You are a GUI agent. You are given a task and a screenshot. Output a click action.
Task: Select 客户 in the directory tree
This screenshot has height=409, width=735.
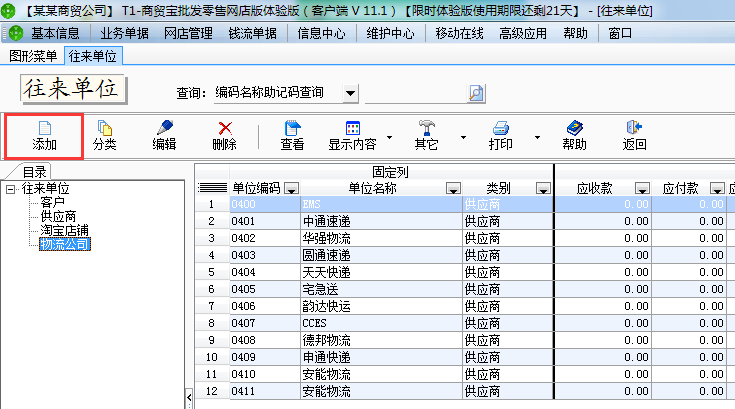[52, 202]
